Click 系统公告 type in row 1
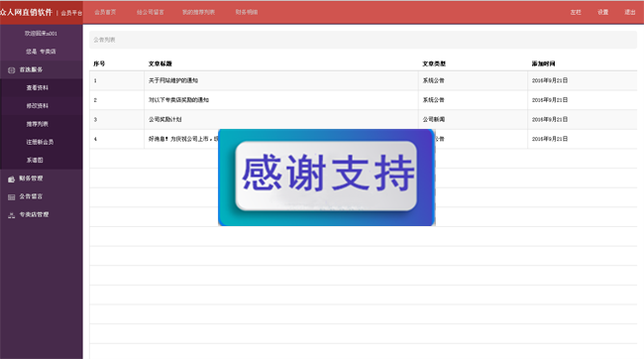 434,80
